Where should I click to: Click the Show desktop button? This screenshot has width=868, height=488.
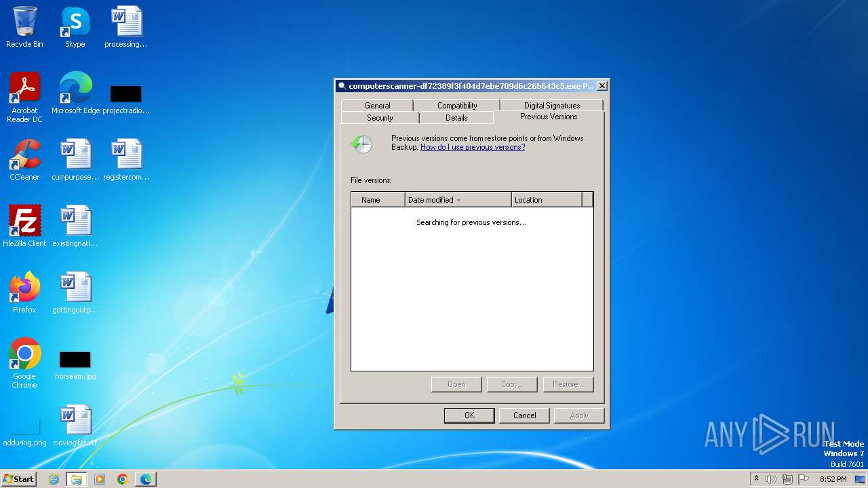click(860, 479)
